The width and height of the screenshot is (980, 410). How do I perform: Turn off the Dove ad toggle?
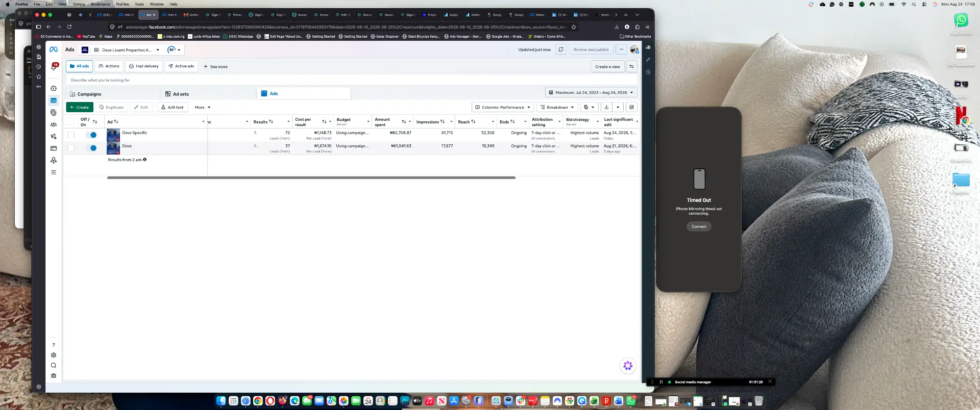coord(91,148)
